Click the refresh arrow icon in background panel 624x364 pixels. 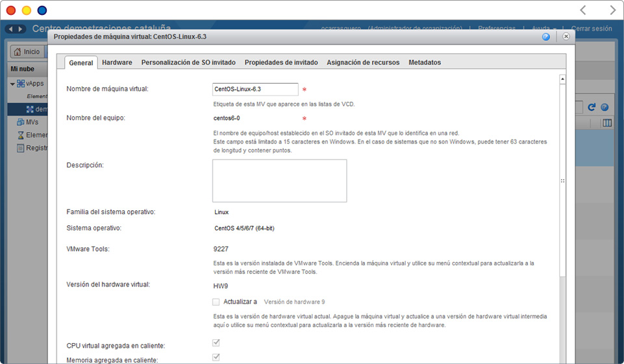592,107
